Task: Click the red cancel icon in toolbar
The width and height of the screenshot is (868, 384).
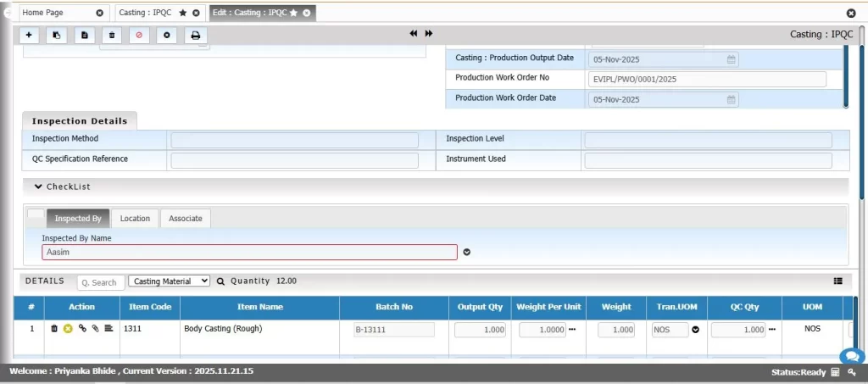Action: coord(139,35)
